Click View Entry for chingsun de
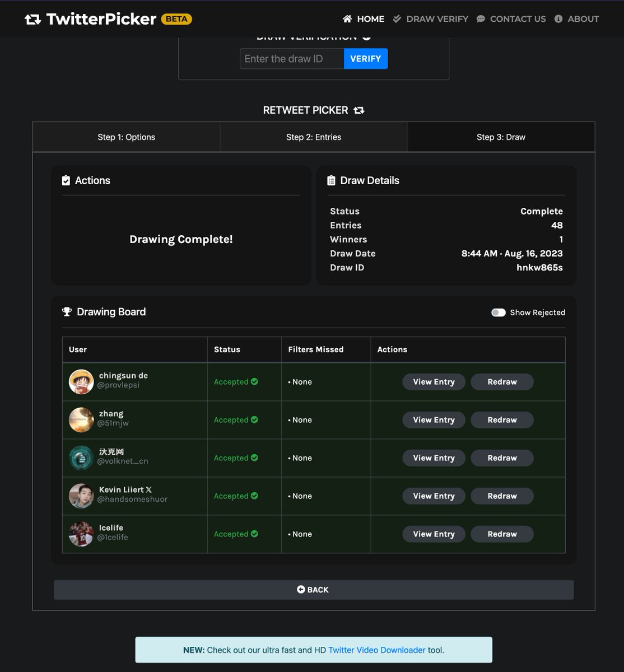This screenshot has width=624, height=672. click(434, 382)
